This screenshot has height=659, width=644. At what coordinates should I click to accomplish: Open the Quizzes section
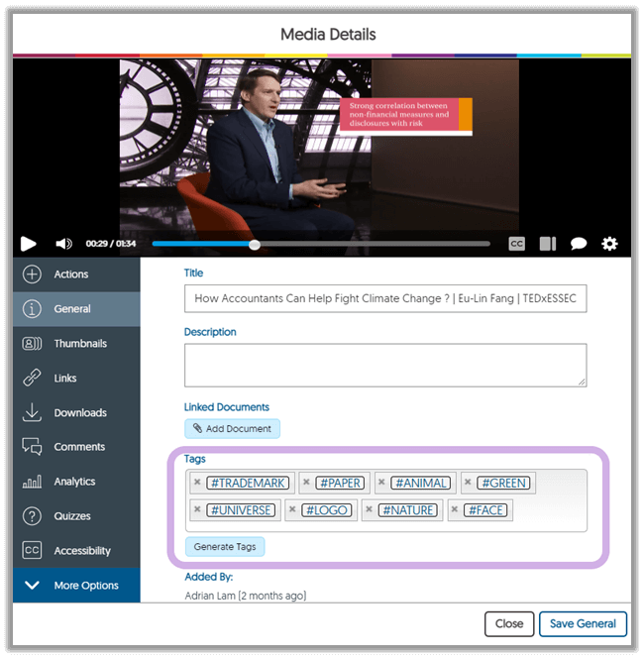coord(72,516)
